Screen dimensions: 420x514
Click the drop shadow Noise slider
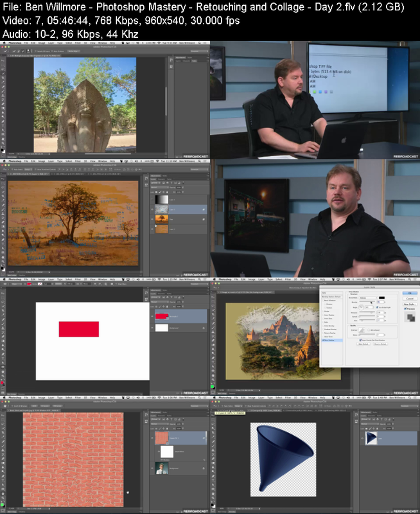coord(367,334)
